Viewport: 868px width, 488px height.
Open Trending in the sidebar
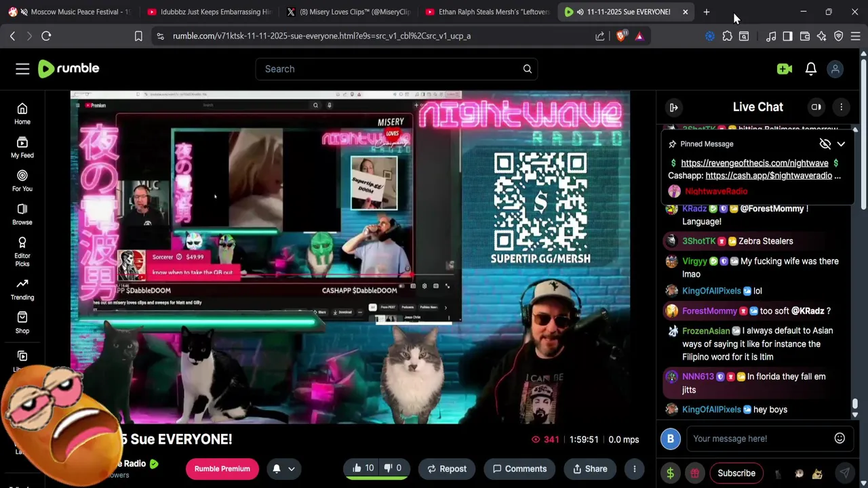pos(22,289)
